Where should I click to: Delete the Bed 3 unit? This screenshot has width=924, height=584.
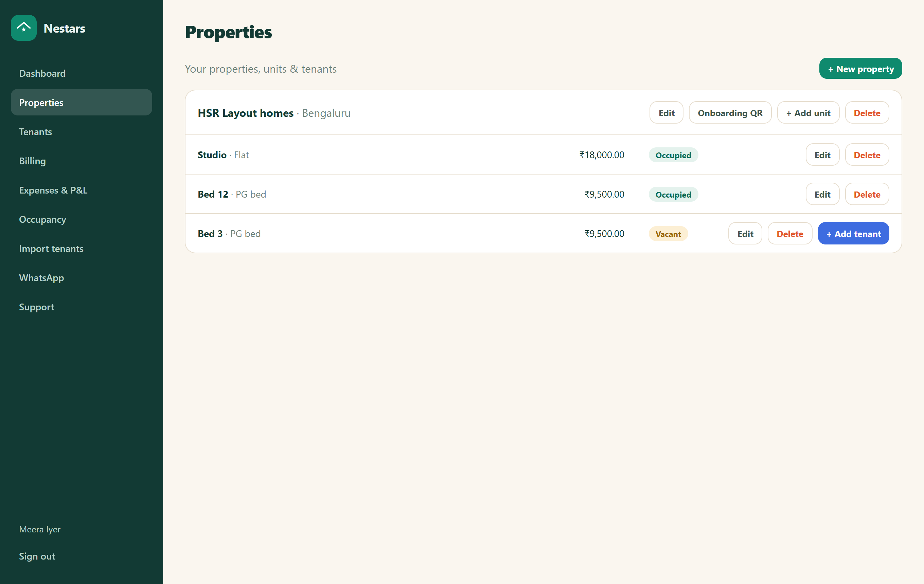790,234
